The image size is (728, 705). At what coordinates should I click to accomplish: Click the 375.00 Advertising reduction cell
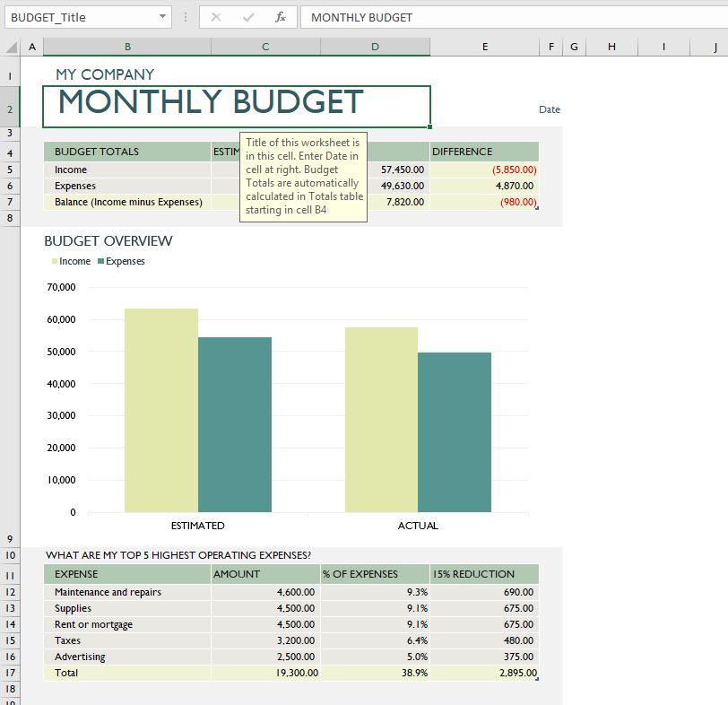[x=484, y=657]
